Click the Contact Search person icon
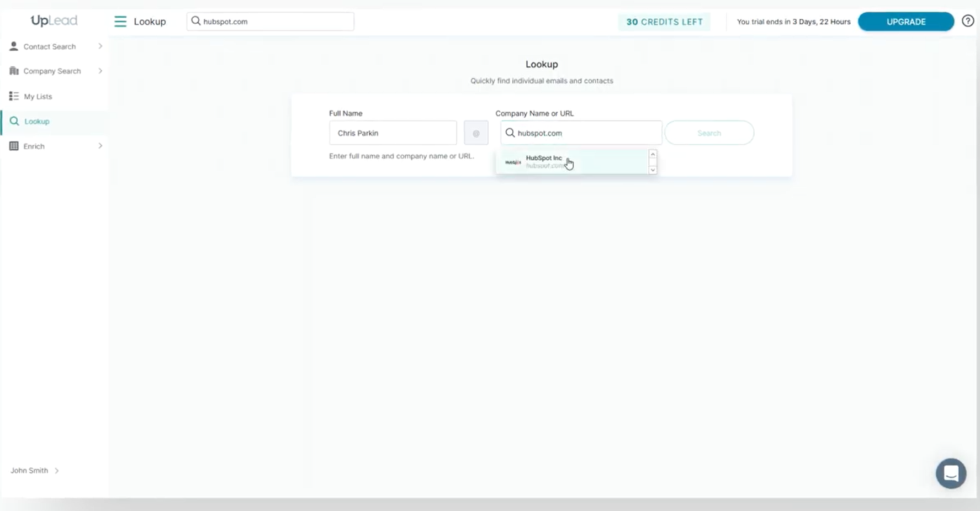 (14, 46)
